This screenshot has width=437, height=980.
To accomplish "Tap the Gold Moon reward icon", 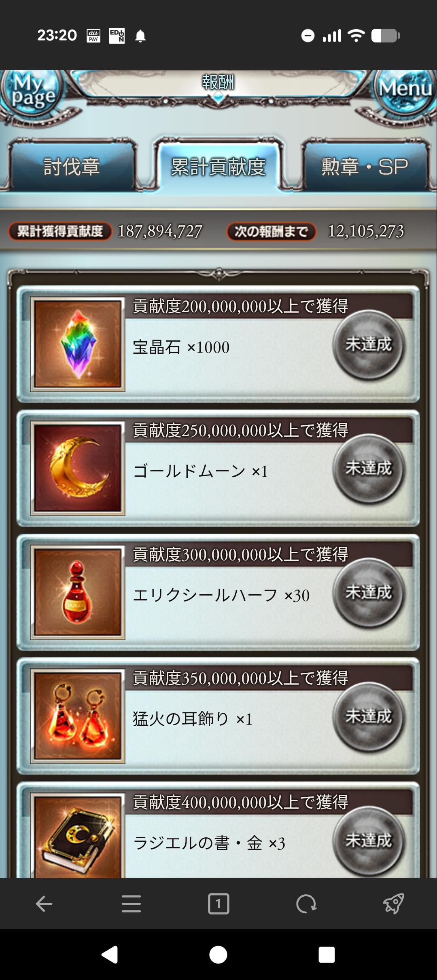I will coord(77,468).
